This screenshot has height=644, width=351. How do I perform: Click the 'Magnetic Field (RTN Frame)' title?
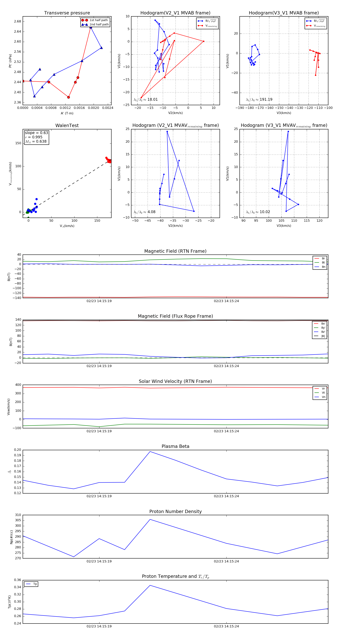(x=175, y=251)
